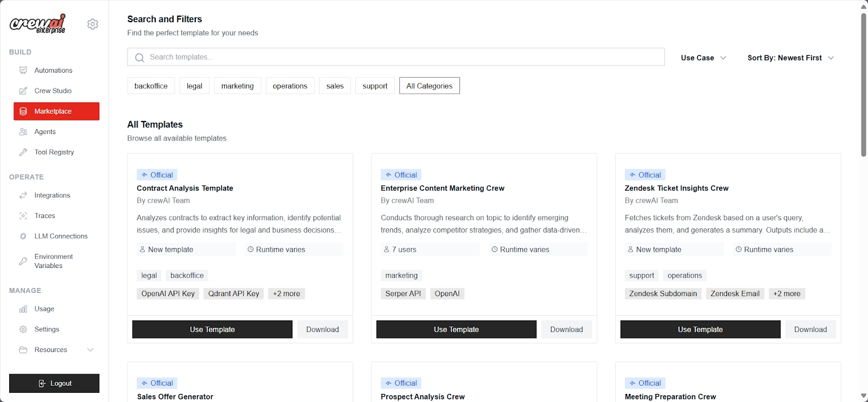Filter templates by sales category
This screenshot has width=868, height=402.
(335, 86)
